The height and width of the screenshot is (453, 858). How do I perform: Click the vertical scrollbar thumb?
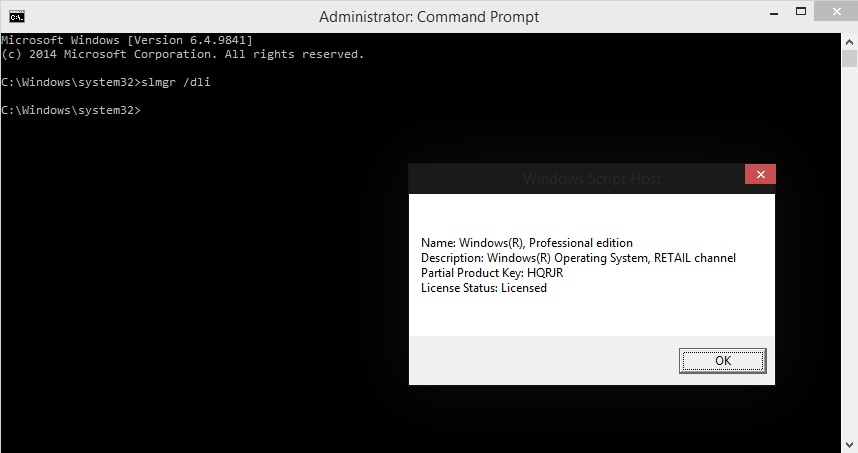coord(849,59)
